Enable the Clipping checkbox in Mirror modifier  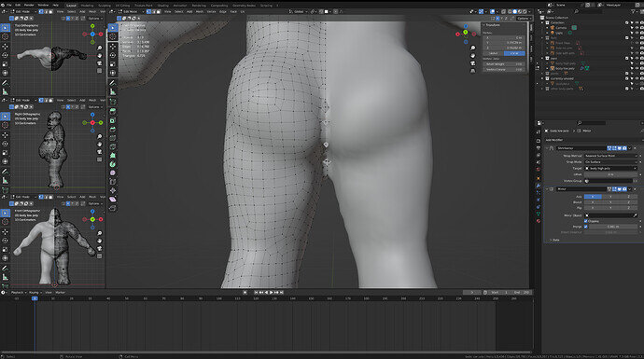(x=586, y=221)
